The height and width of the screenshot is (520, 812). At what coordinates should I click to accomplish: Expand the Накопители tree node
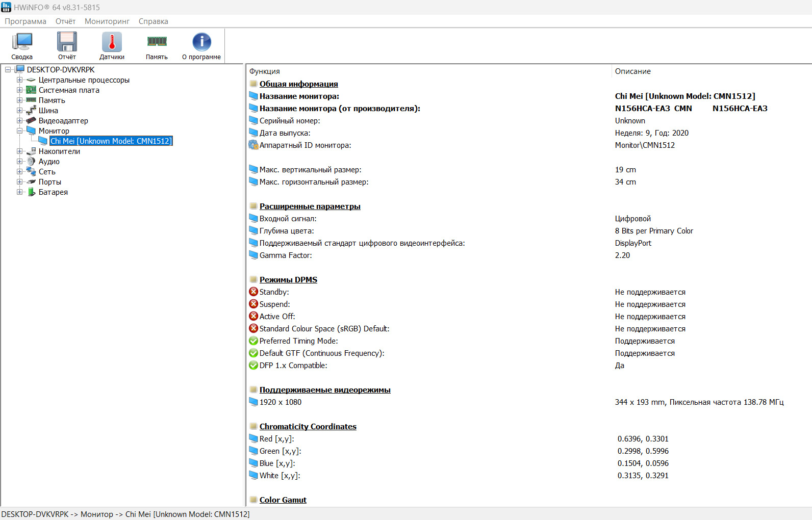pos(19,151)
